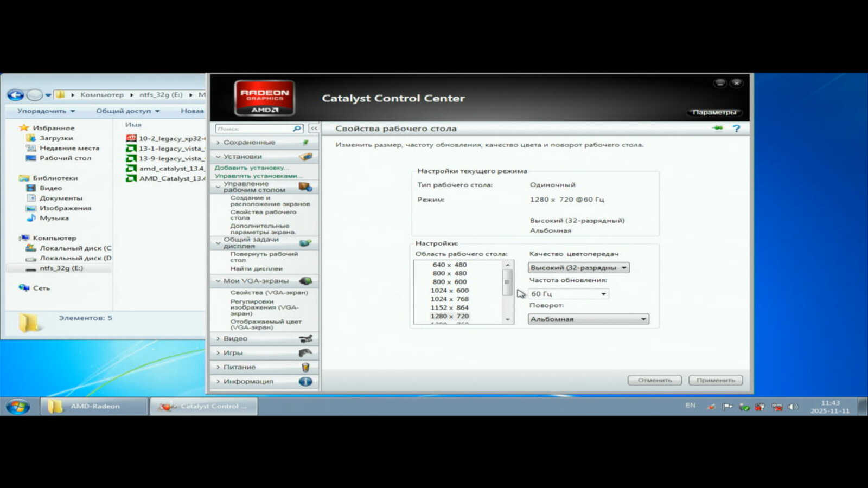
Task: Click the Отменить button
Action: point(655,380)
